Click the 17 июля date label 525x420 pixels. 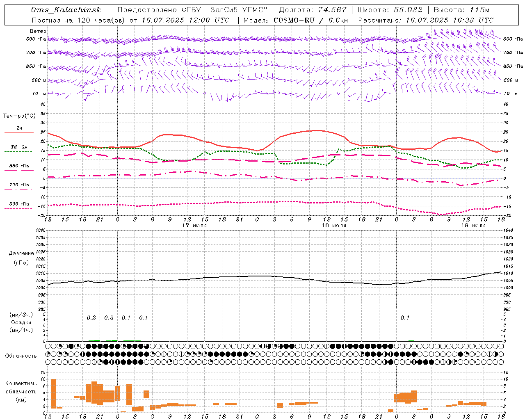[x=194, y=226]
